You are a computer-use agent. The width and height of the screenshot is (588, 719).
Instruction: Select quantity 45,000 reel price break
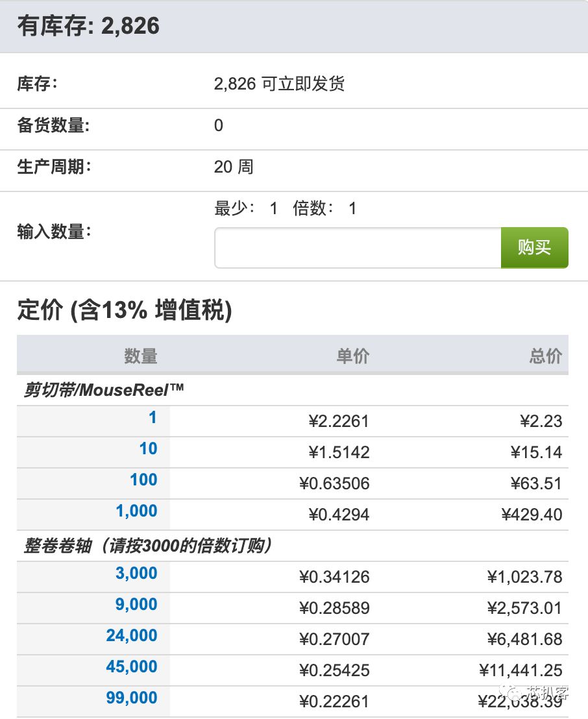tap(132, 667)
